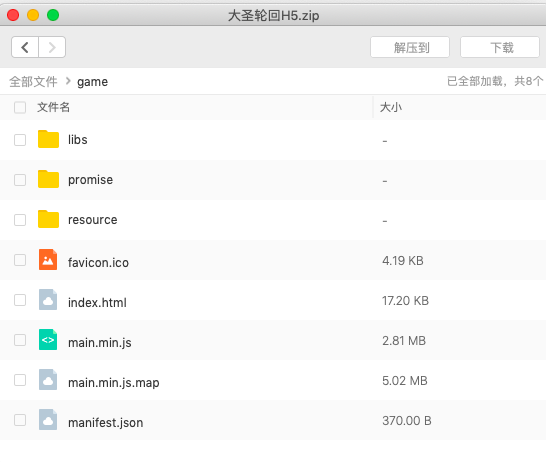
Task: Click the 解压到 extract button
Action: point(410,47)
